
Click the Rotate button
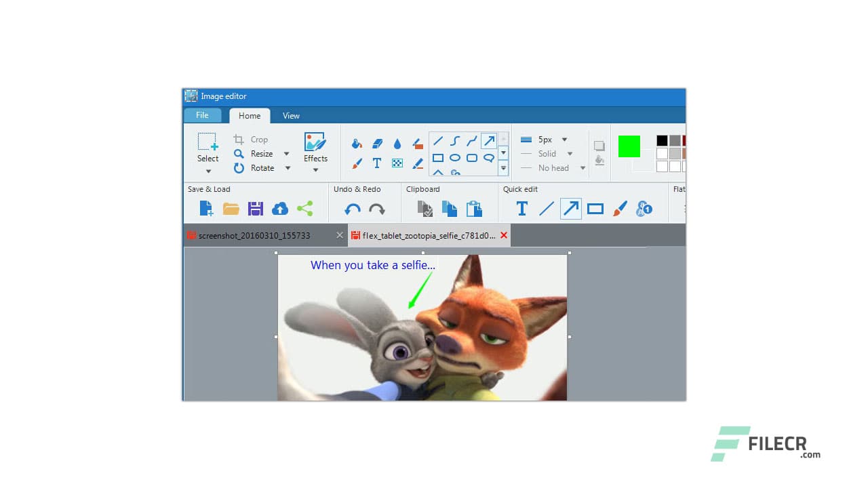coord(260,168)
